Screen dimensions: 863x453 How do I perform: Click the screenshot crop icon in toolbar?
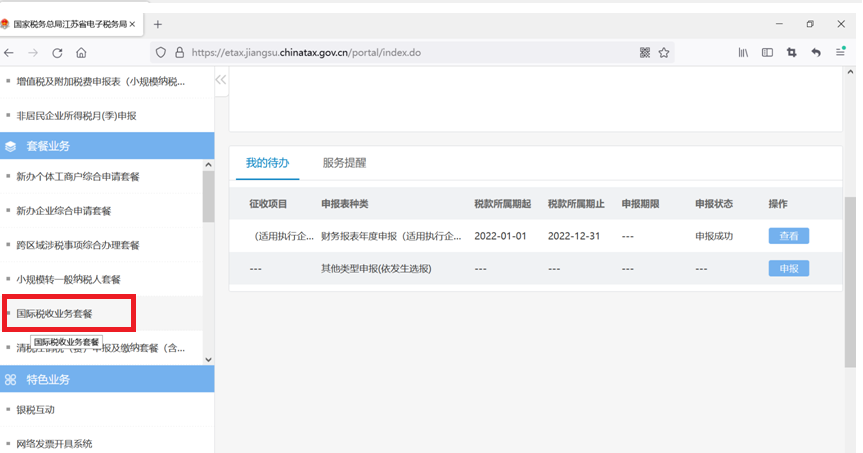(792, 53)
